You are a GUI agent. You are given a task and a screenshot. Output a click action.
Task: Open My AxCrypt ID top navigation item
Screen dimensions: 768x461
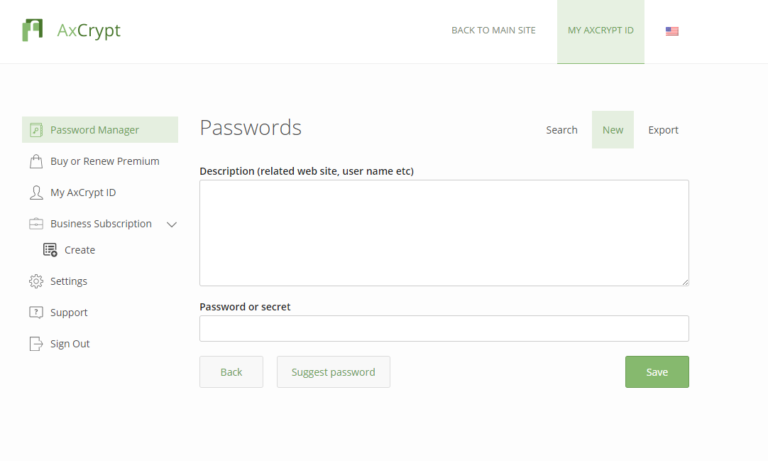[601, 31]
